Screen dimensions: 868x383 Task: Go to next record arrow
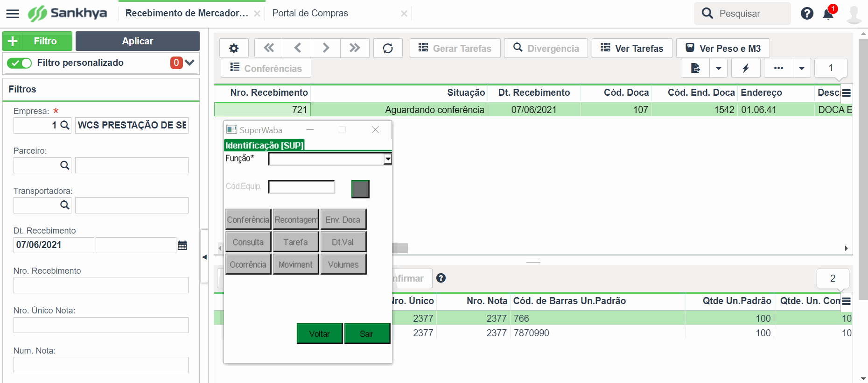point(326,48)
